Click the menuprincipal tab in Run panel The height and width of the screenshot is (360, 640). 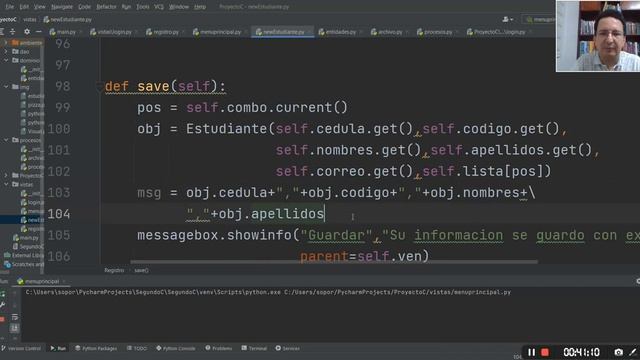(x=41, y=281)
